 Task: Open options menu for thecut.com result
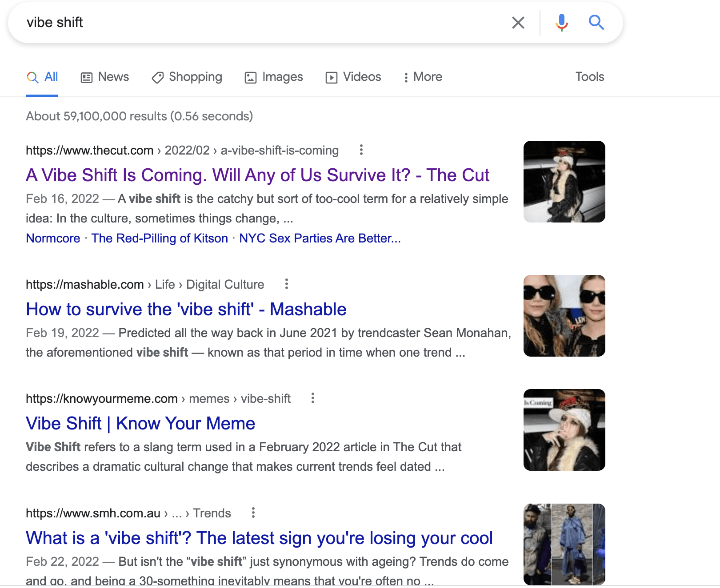(361, 150)
